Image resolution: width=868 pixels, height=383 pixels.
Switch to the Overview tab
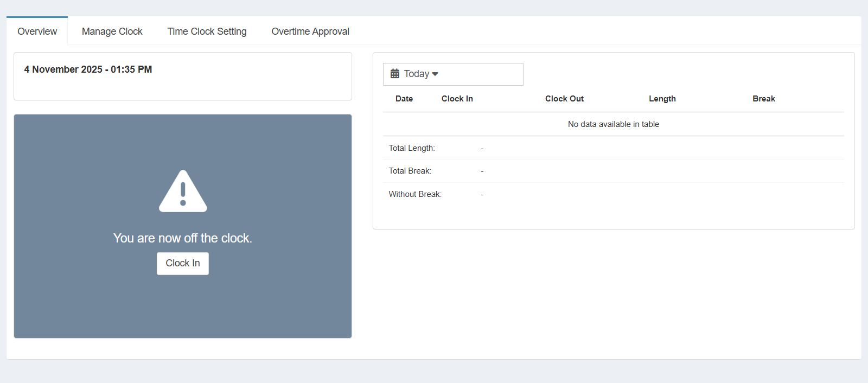pos(37,31)
